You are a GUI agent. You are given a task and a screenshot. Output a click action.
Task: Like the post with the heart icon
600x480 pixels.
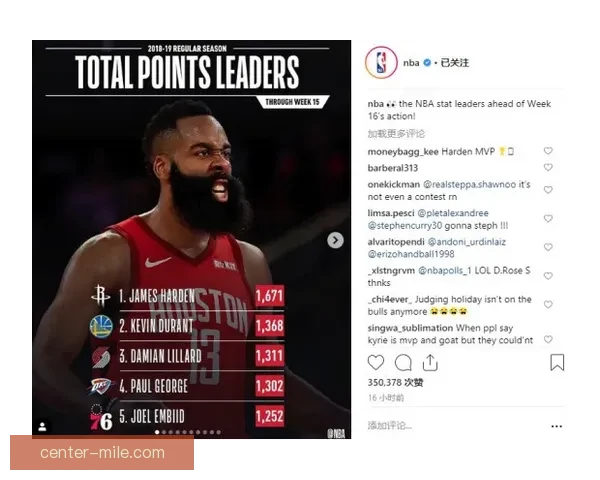pos(375,362)
